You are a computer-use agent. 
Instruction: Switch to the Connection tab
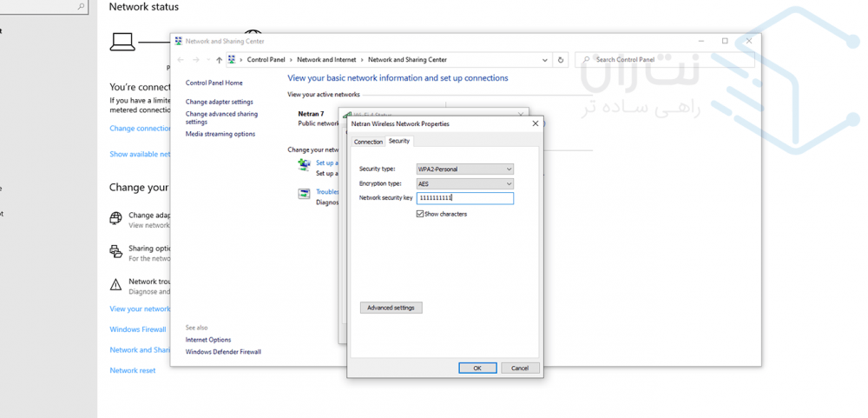click(368, 142)
